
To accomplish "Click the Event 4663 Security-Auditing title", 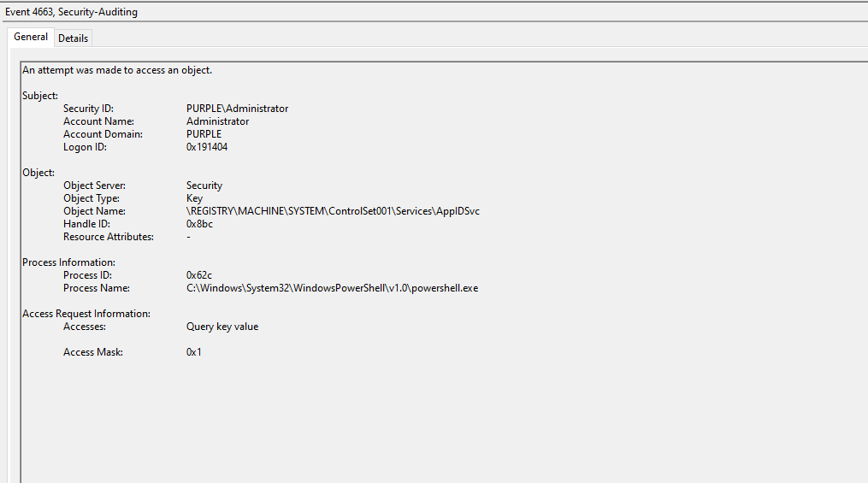I will click(x=71, y=12).
